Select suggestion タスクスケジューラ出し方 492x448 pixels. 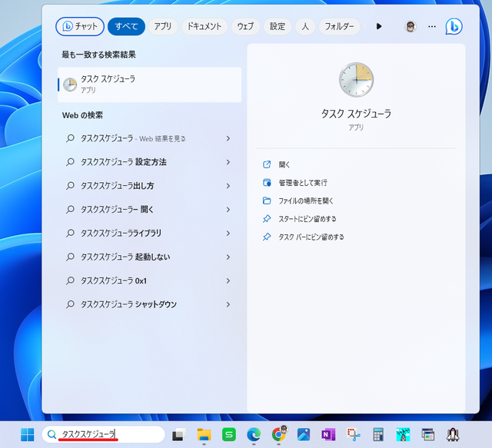149,186
